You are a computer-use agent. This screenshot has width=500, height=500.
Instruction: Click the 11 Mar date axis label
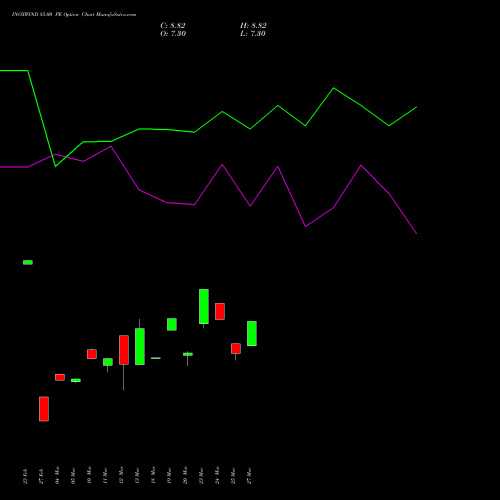[105, 475]
